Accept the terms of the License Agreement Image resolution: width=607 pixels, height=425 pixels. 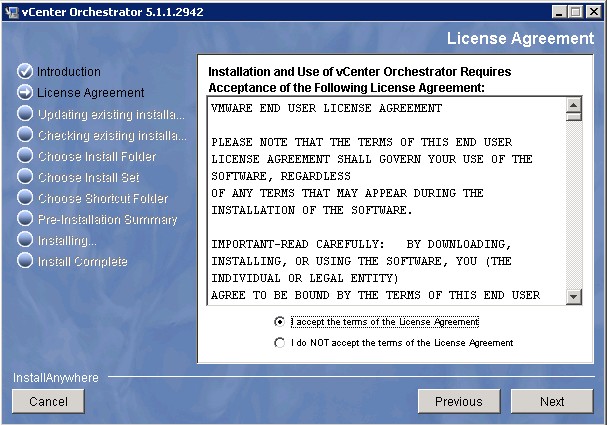pyautogui.click(x=279, y=322)
